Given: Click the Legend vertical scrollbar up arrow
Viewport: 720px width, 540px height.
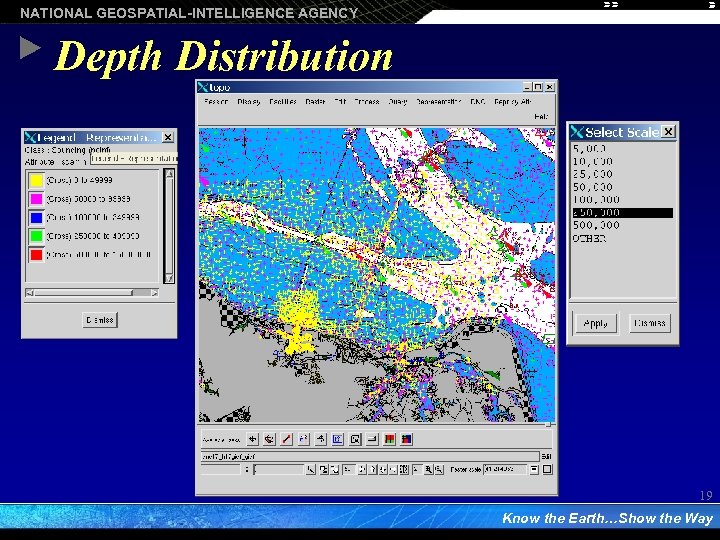Looking at the screenshot, I should (x=169, y=174).
